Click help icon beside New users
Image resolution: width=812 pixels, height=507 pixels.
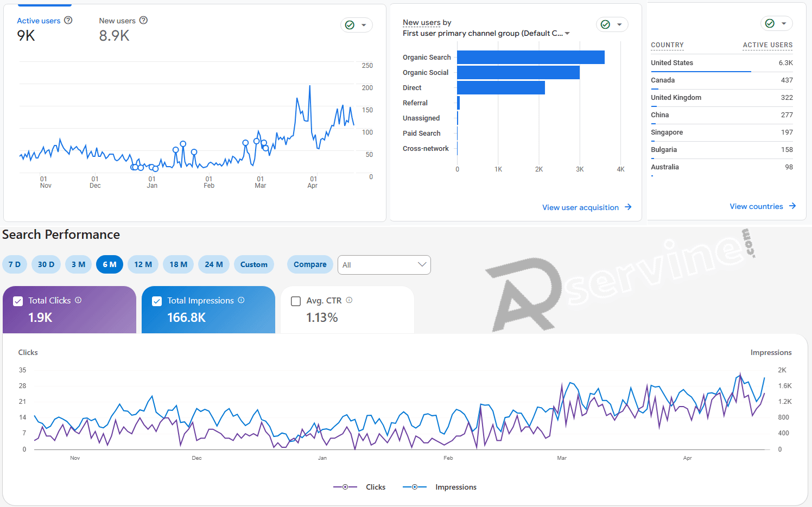coord(143,20)
